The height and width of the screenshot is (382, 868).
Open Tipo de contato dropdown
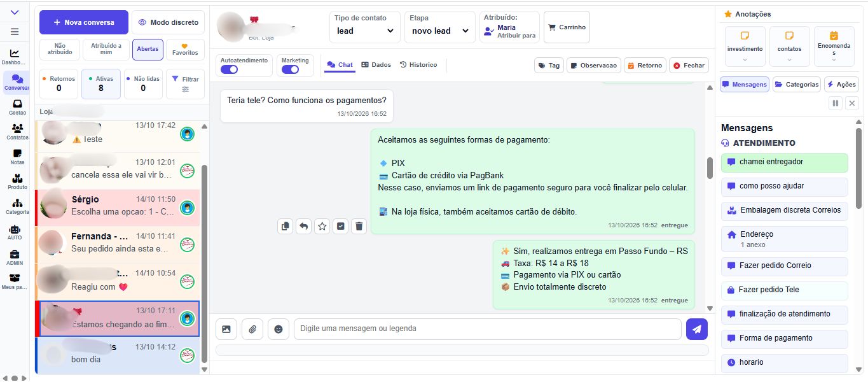point(365,31)
